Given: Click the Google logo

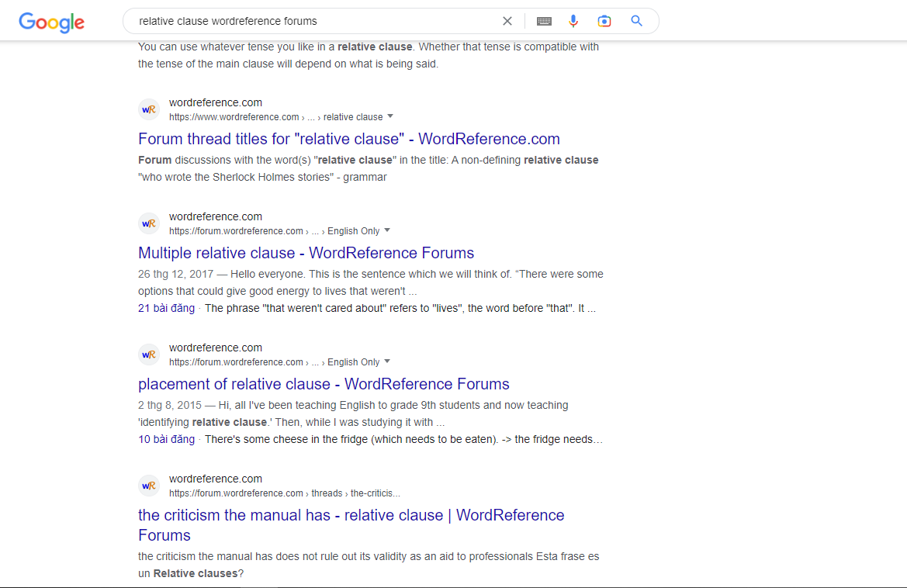Looking at the screenshot, I should [x=51, y=22].
